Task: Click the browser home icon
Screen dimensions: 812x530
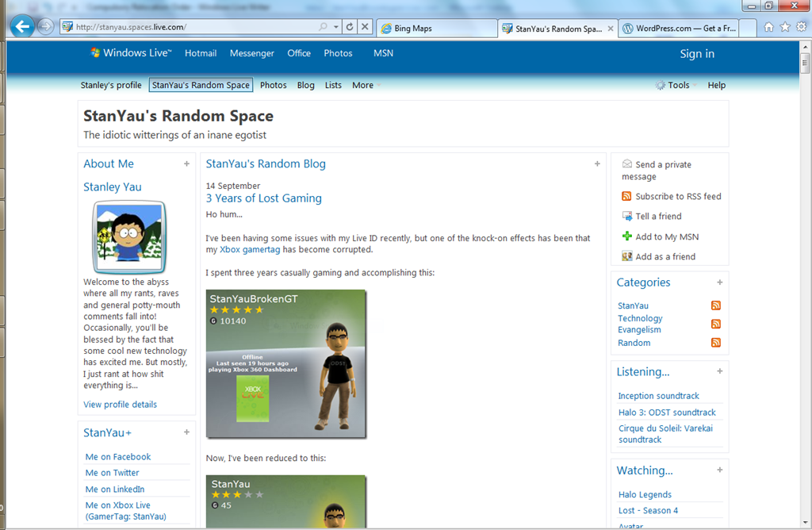Action: 768,27
